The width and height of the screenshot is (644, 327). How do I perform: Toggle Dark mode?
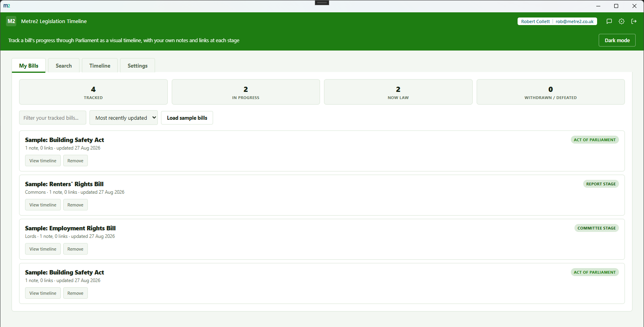tap(617, 40)
